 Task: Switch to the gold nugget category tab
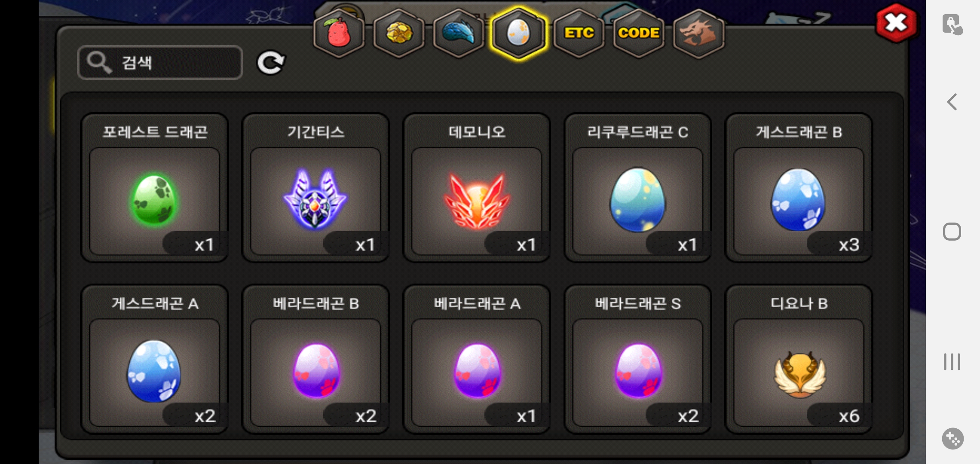[399, 34]
